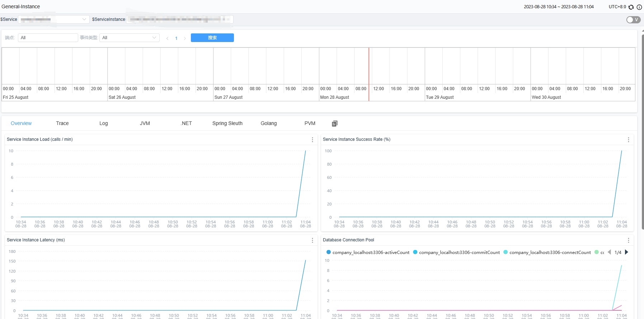644x319 pixels.
Task: Click the General-Instance title
Action: pos(21,6)
